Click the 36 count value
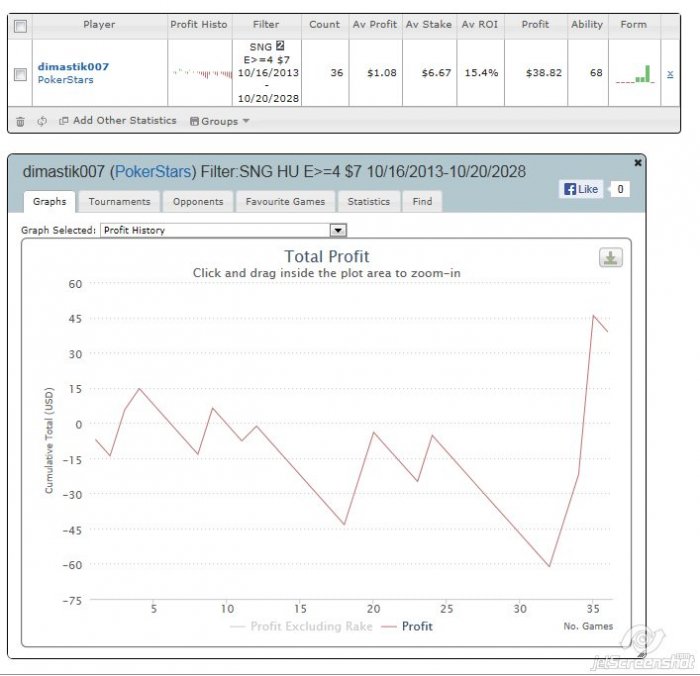This screenshot has height=676, width=700. pos(337,73)
